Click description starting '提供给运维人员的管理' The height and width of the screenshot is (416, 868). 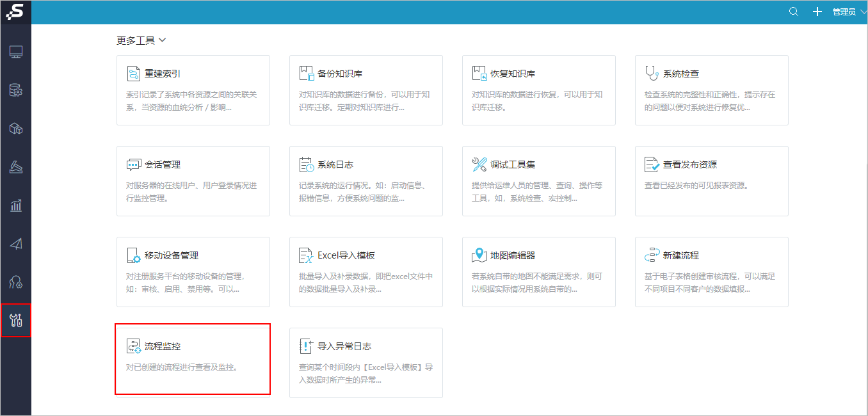[537, 192]
